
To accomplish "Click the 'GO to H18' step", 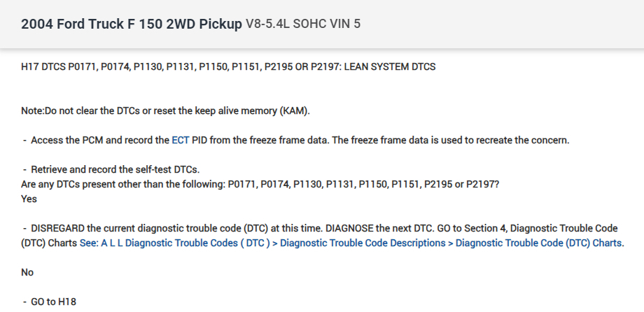I will tap(53, 302).
